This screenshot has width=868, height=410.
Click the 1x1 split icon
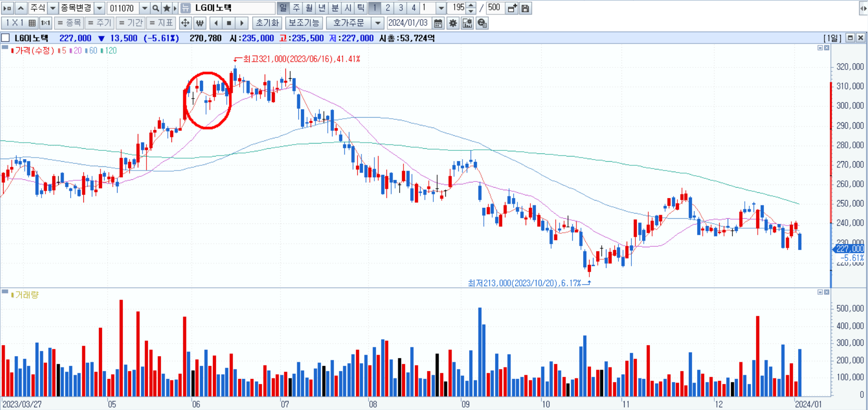(46, 23)
